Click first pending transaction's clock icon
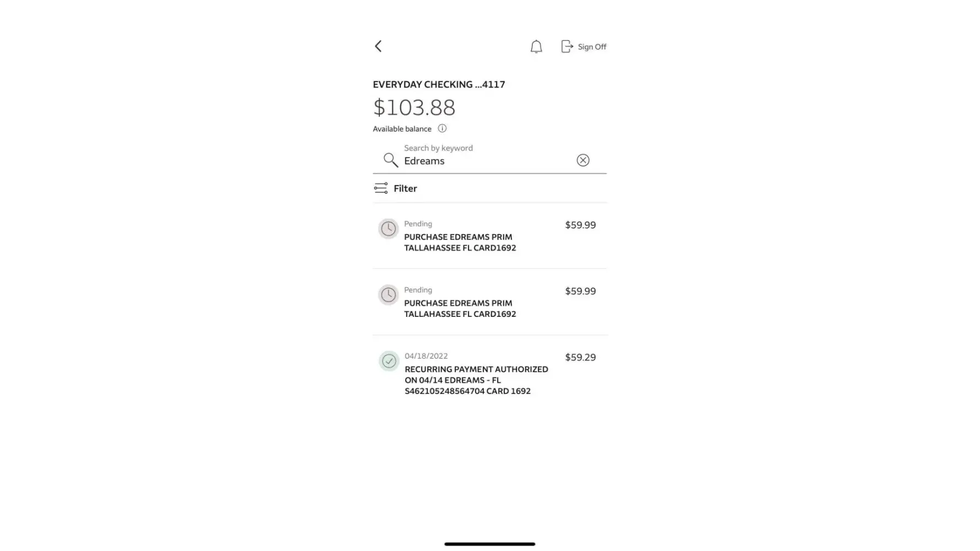Viewport: 980px width, 551px height. point(388,229)
